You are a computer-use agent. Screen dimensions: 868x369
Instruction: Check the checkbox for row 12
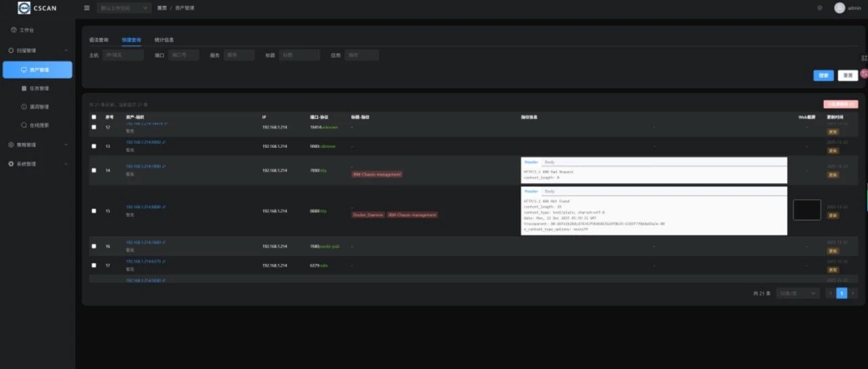tap(94, 128)
